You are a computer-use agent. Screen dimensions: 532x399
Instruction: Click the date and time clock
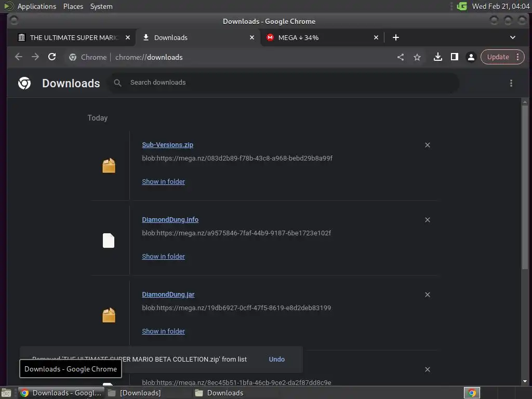pyautogui.click(x=501, y=6)
